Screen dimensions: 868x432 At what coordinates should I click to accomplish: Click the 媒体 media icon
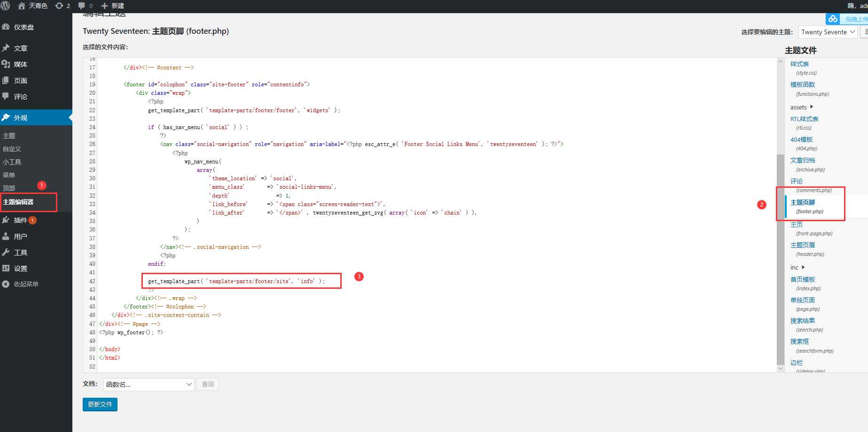point(6,64)
